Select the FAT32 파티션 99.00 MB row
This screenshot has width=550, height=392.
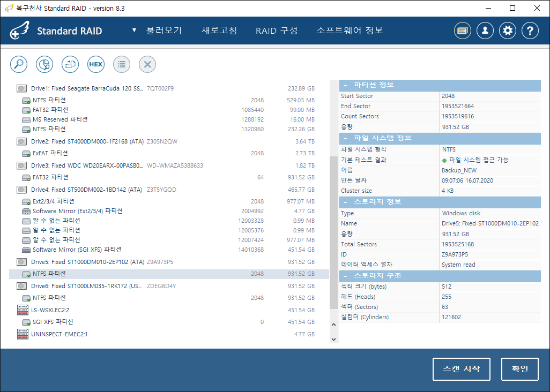pos(169,110)
